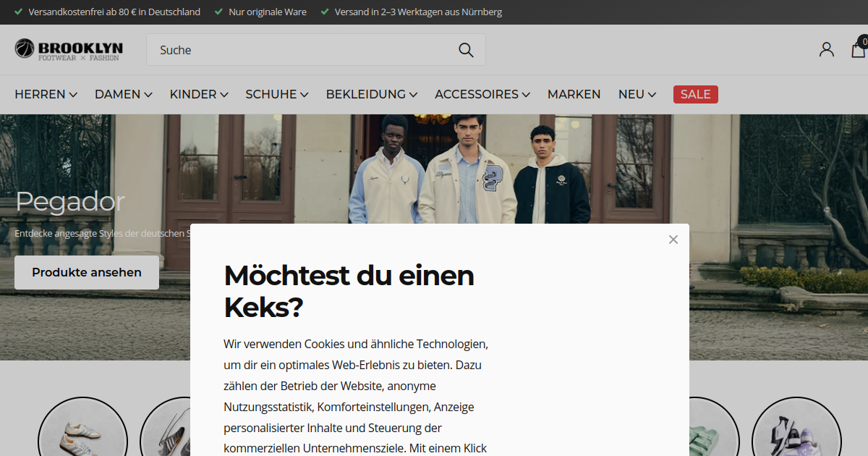Expand the NEU menu
The image size is (868, 456).
point(637,94)
